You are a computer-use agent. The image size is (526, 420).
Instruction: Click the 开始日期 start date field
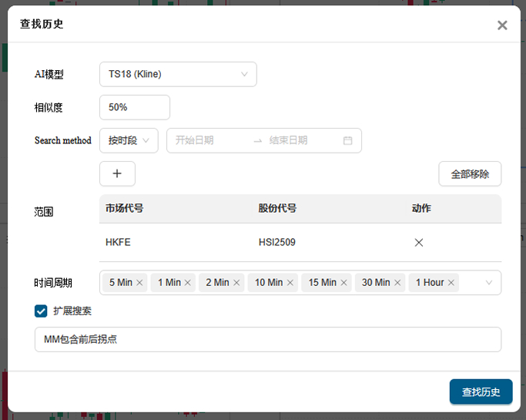pos(206,140)
